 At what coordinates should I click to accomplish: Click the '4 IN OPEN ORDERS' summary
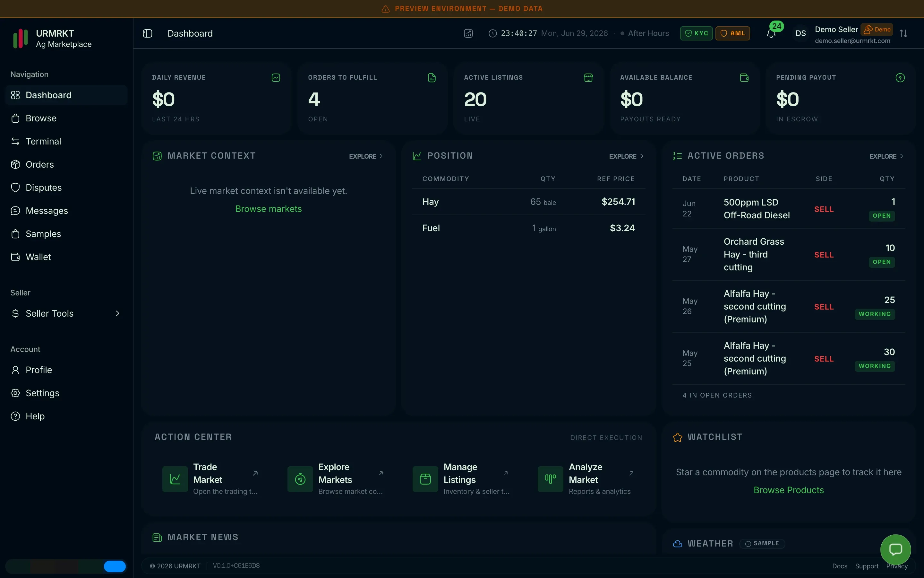tap(717, 395)
